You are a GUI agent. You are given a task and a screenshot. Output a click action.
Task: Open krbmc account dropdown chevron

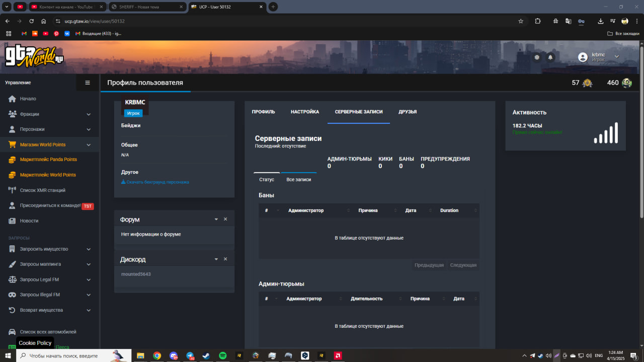[x=617, y=57]
